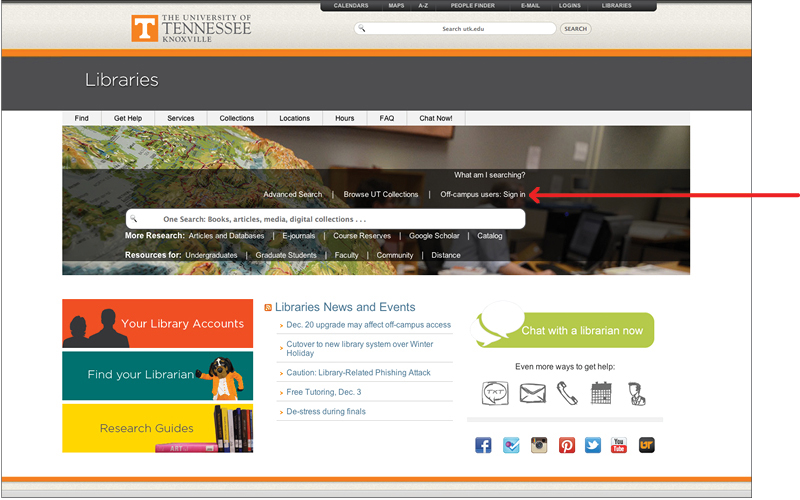This screenshot has width=800, height=500.
Task: Select Chat Now! in the navigation bar
Action: tap(436, 118)
